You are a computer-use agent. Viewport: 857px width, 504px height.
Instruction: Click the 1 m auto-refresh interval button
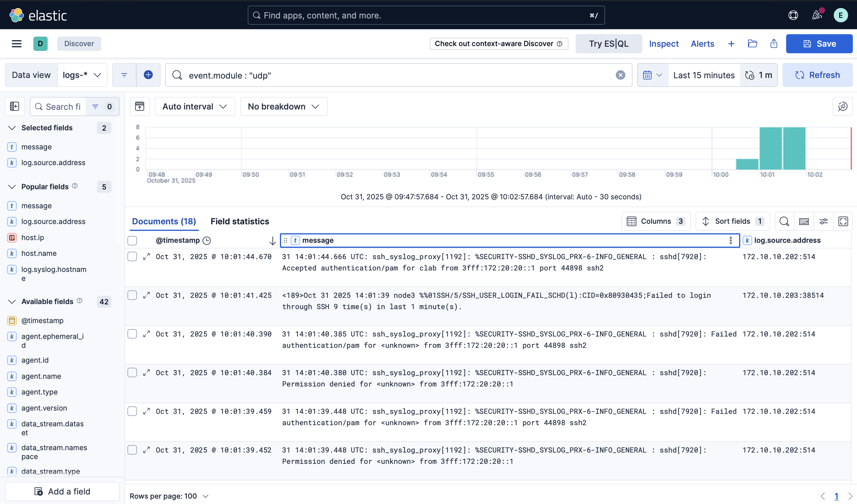[758, 75]
